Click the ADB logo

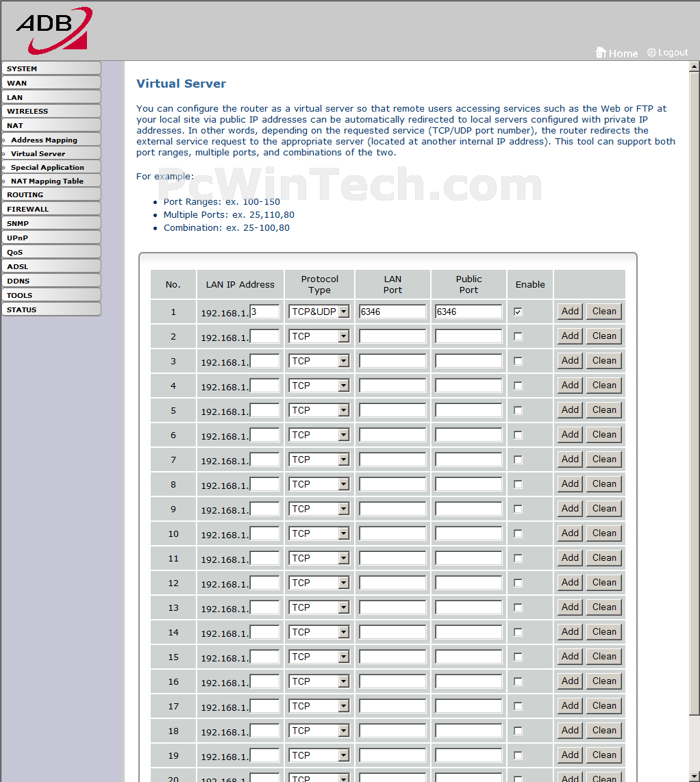pos(54,30)
